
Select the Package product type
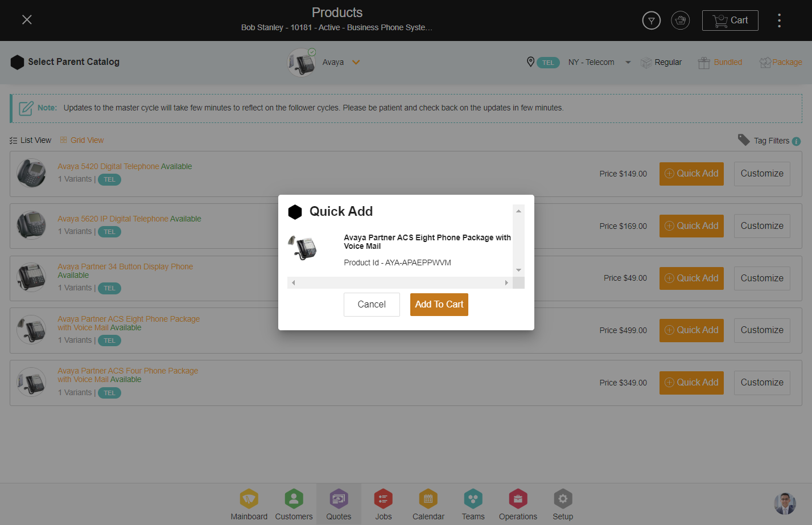tap(781, 63)
